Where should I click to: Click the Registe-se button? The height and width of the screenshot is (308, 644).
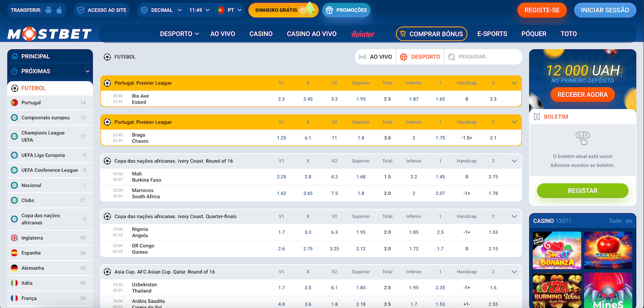pos(542,10)
